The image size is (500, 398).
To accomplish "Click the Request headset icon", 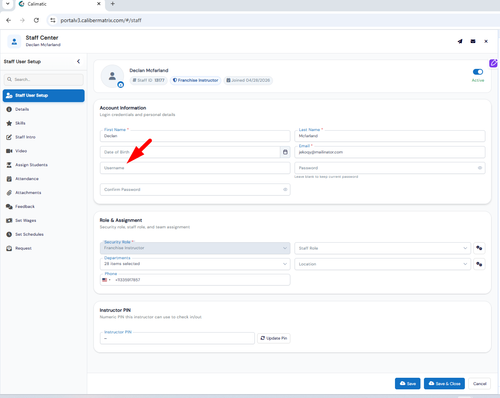I will [x=9, y=248].
